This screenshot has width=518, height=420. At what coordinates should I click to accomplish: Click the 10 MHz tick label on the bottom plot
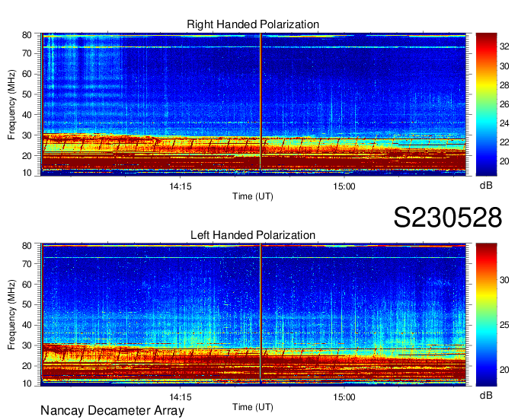click(x=27, y=383)
